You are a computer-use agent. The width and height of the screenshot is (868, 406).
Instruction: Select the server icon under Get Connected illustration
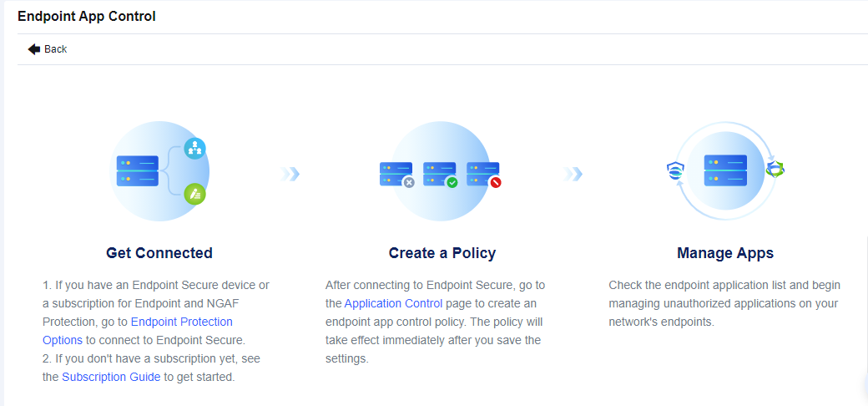point(138,170)
